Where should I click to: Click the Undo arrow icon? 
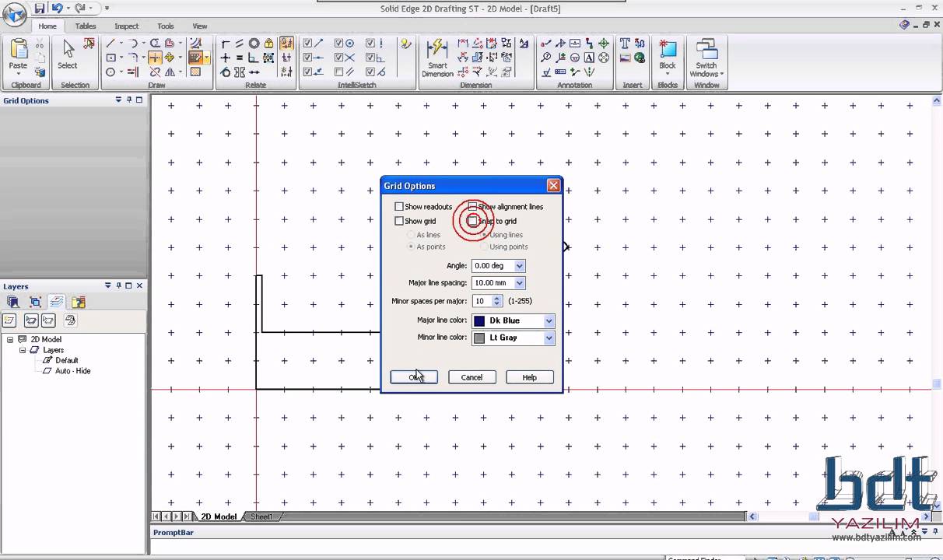57,8
